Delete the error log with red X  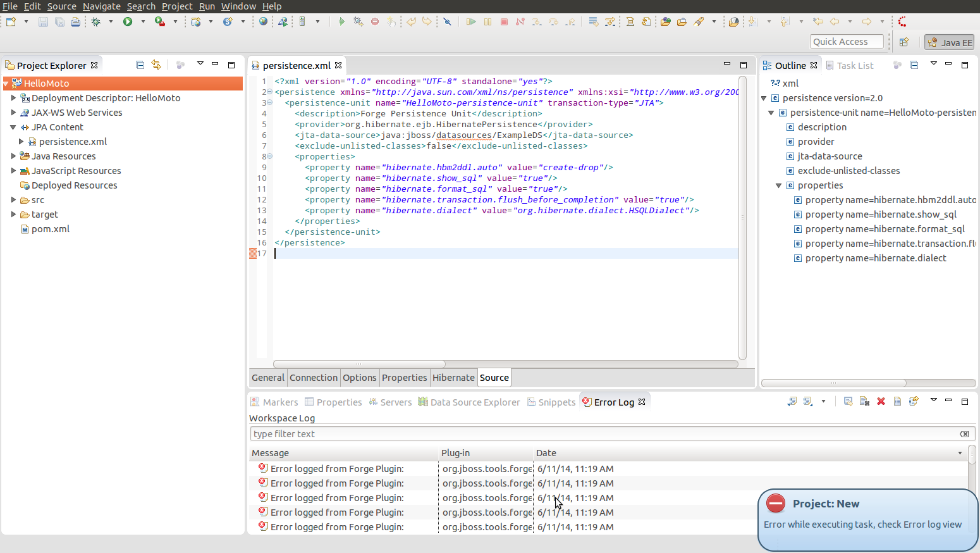pos(881,401)
